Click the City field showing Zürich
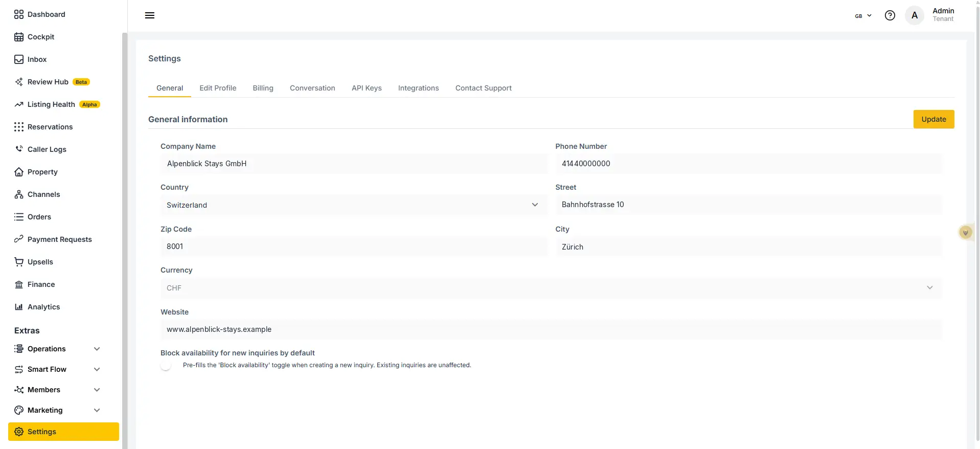980x449 pixels. tap(749, 246)
